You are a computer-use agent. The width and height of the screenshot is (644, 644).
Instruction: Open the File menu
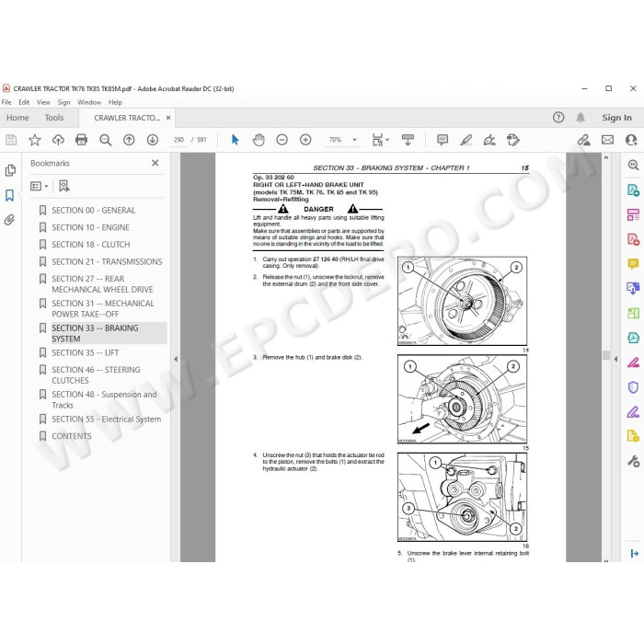(x=6, y=102)
